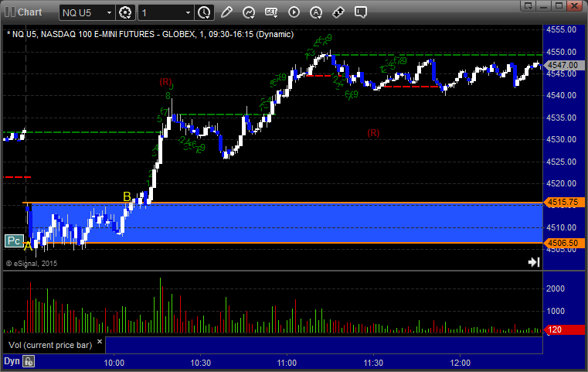Click the Dyn time template label
The height and width of the screenshot is (372, 588).
tap(12, 361)
